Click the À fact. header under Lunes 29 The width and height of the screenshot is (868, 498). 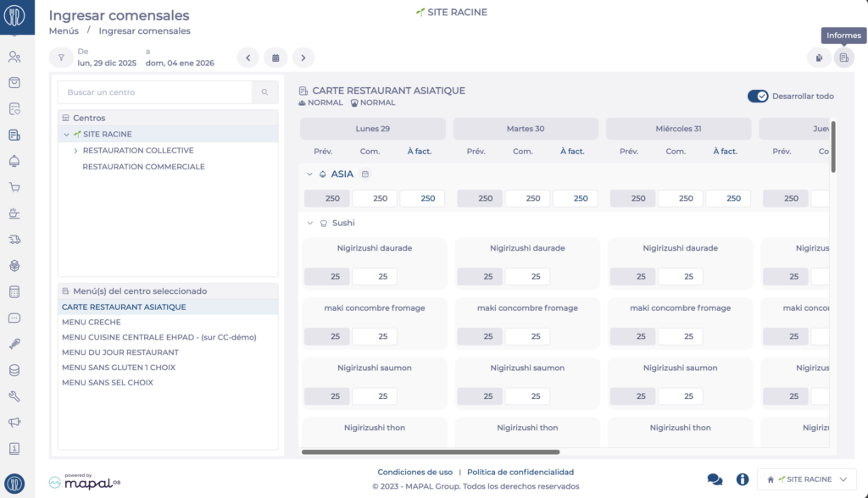pyautogui.click(x=419, y=151)
